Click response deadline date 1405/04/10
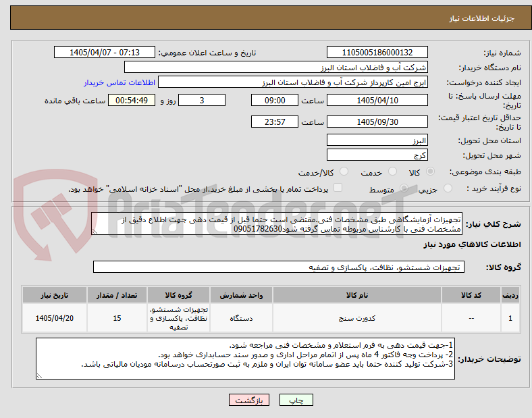The width and height of the screenshot is (532, 418). tap(377, 100)
